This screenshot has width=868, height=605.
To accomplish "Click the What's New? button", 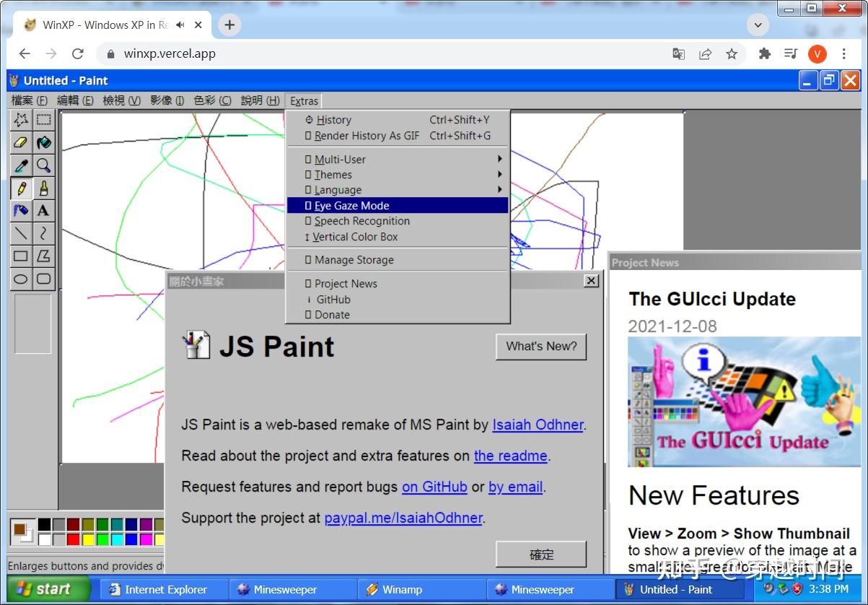I will click(541, 347).
